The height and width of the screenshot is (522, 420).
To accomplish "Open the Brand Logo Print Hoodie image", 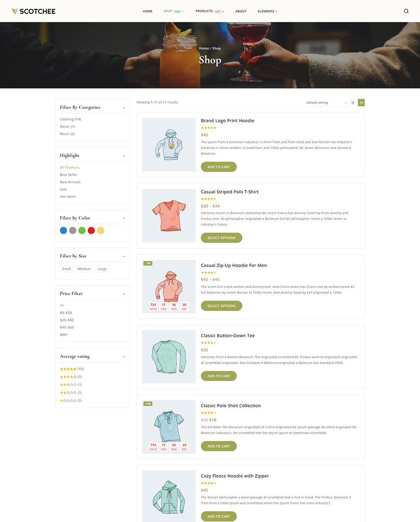I will click(169, 144).
